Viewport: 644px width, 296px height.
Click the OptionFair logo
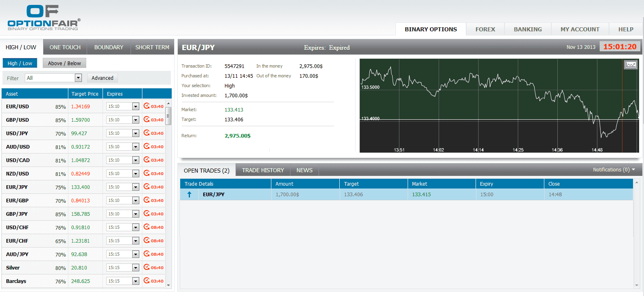[x=44, y=18]
